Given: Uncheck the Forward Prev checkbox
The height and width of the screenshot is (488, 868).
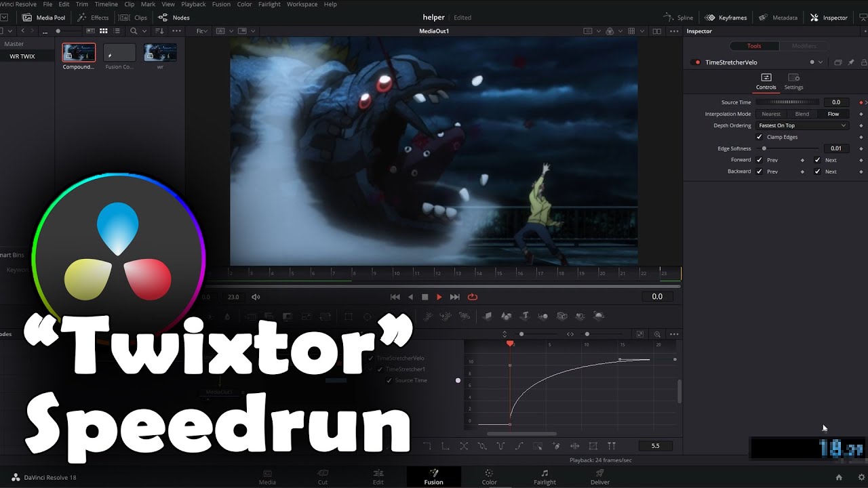Looking at the screenshot, I should coord(759,160).
